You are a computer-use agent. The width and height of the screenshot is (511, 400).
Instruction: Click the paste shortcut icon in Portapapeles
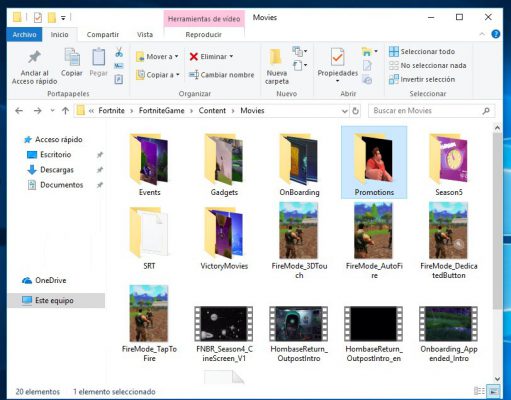119,79
